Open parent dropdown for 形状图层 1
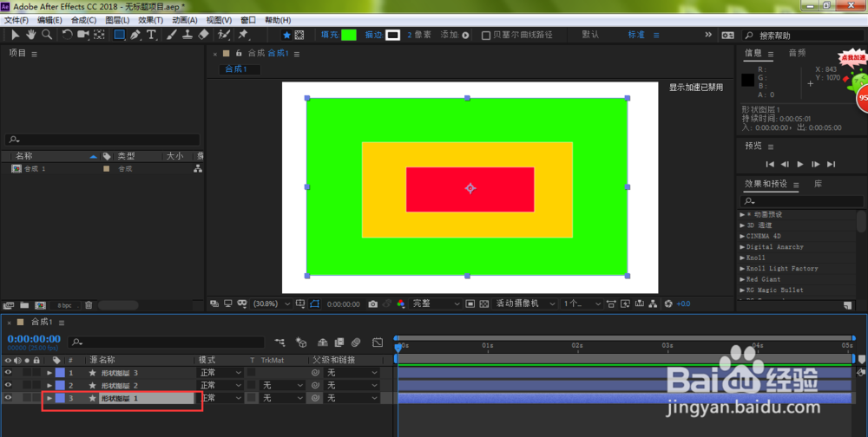 click(x=352, y=398)
